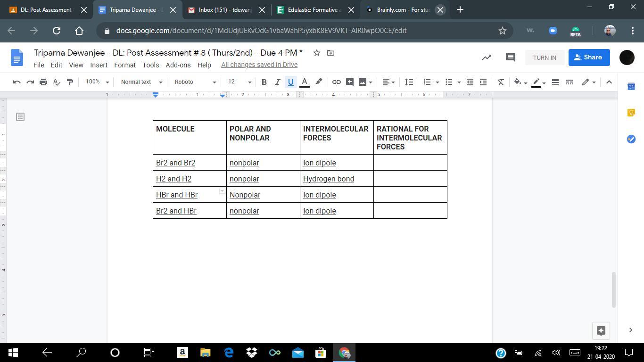The image size is (644, 362).
Task: Click the Print icon in the toolbar
Action: coord(43,82)
